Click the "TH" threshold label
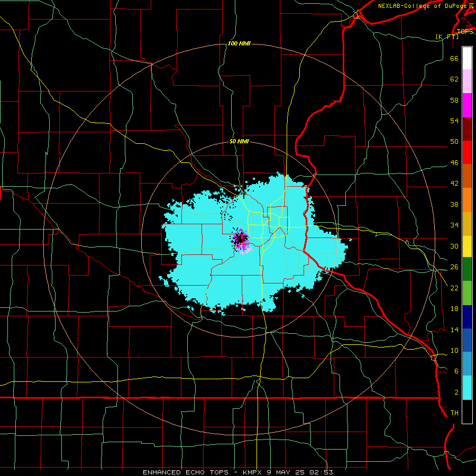 click(x=454, y=413)
